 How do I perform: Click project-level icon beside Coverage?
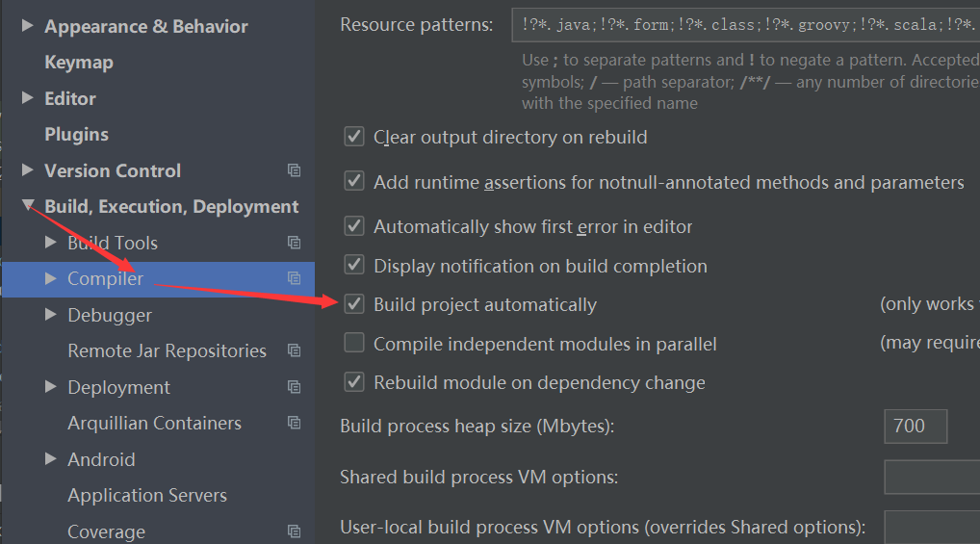click(294, 531)
